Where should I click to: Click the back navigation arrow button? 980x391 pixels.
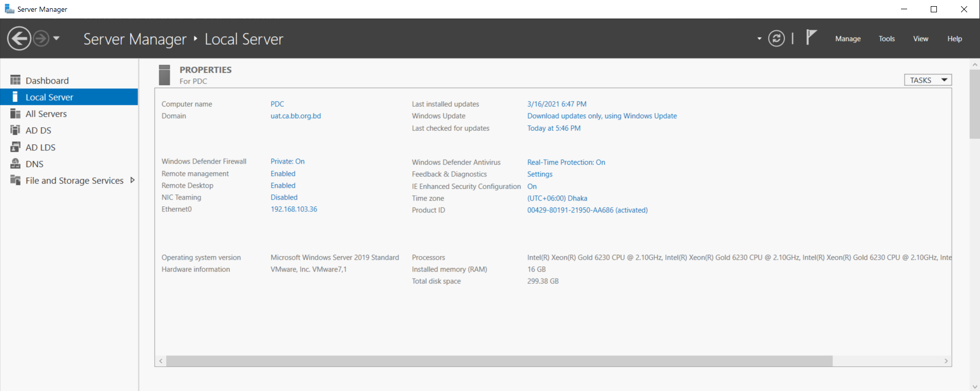[19, 38]
